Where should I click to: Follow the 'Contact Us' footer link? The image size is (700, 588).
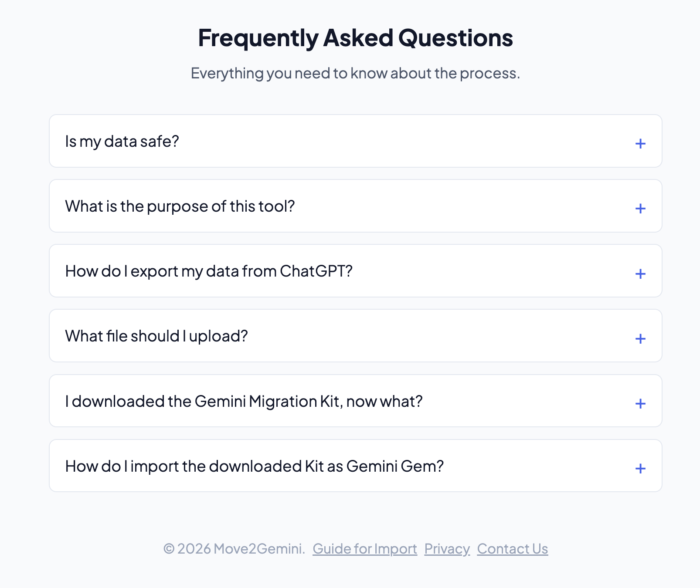(512, 549)
